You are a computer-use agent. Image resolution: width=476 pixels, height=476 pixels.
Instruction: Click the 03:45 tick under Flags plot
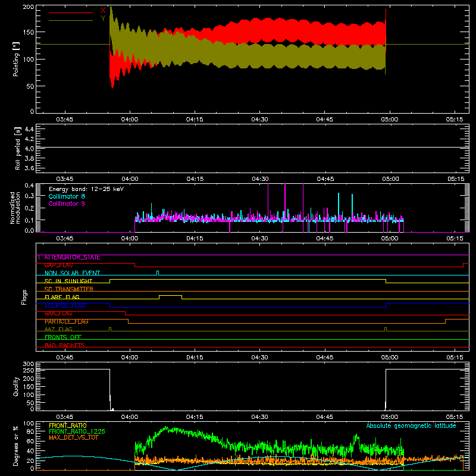point(65,358)
